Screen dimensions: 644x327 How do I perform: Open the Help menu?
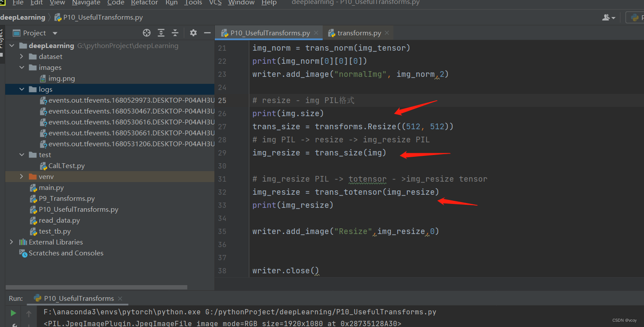click(x=269, y=3)
